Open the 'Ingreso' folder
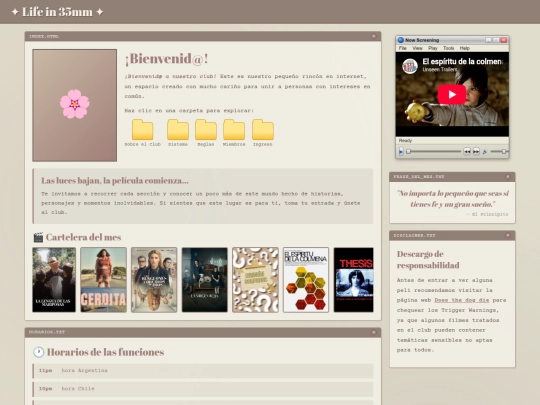Image resolution: width=540 pixels, height=405 pixels. [x=262, y=133]
